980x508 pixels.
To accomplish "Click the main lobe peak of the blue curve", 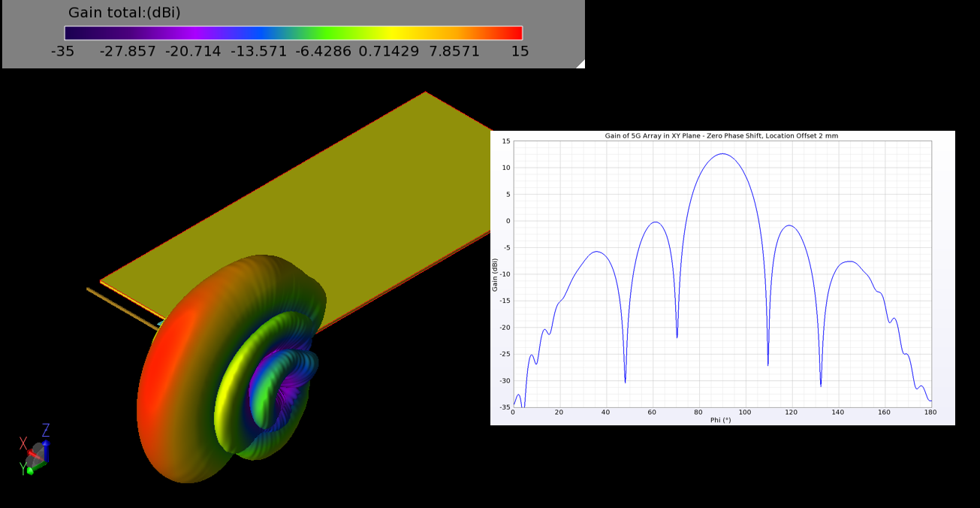I will [722, 154].
